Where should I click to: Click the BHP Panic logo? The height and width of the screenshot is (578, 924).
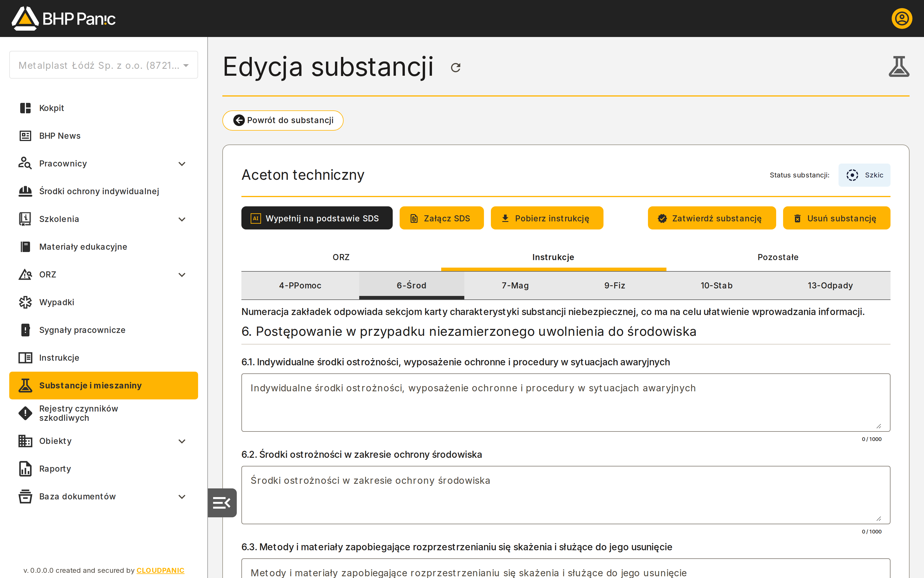click(x=64, y=18)
